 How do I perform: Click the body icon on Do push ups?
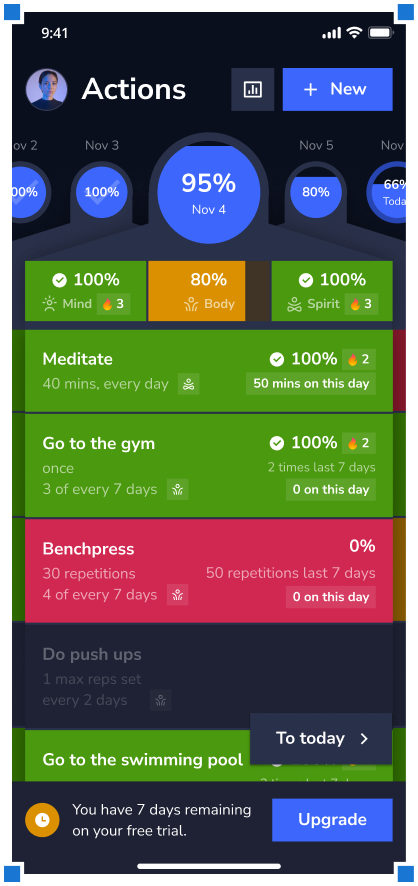coord(160,700)
